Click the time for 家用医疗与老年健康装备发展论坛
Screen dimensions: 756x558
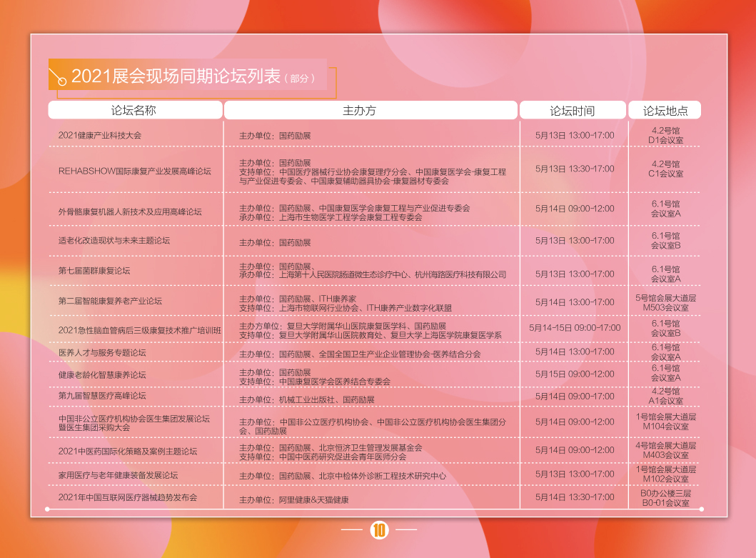pos(575,474)
